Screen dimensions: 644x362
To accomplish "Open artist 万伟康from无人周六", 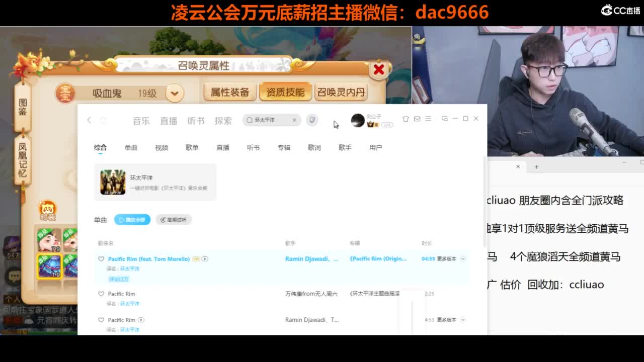I will (311, 294).
